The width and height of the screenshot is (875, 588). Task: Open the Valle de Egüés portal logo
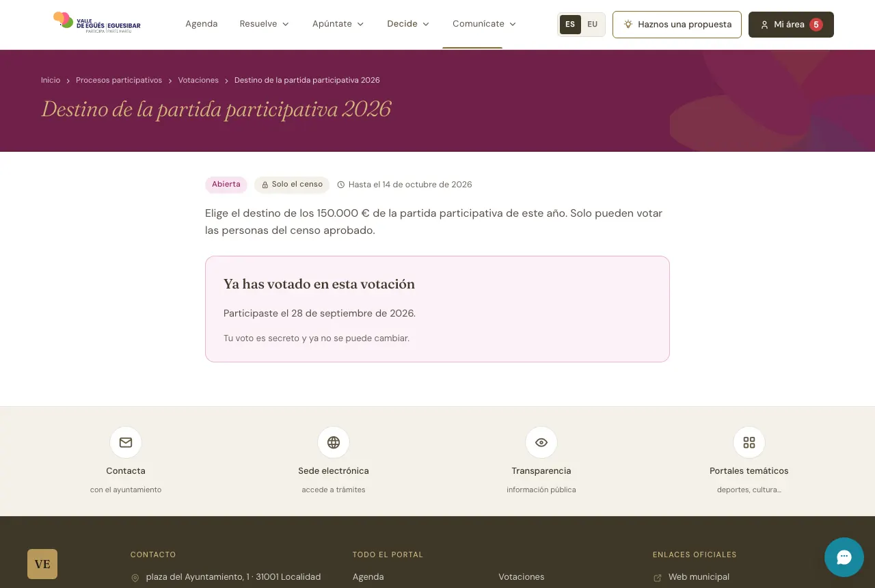tap(97, 24)
